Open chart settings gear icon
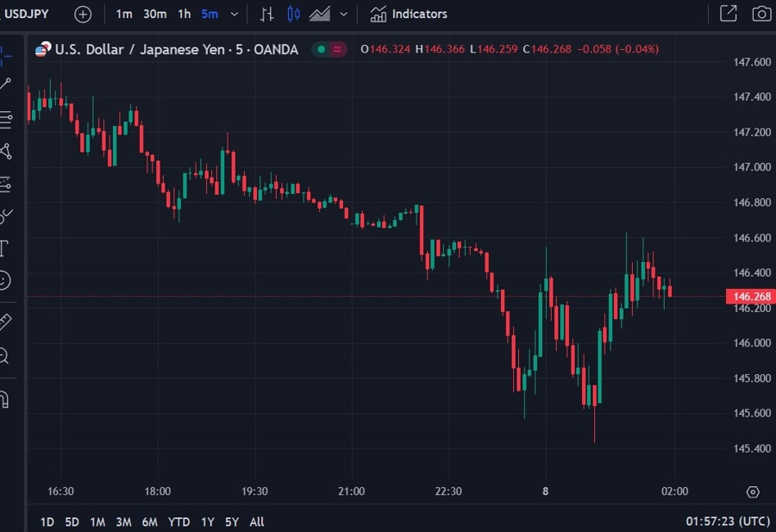776x532 pixels. [753, 492]
